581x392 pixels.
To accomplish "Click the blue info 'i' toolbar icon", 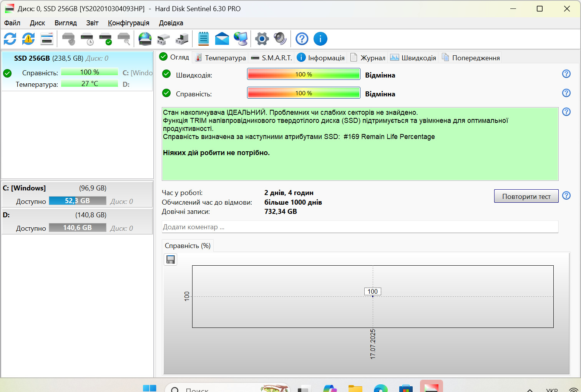I will pos(320,39).
